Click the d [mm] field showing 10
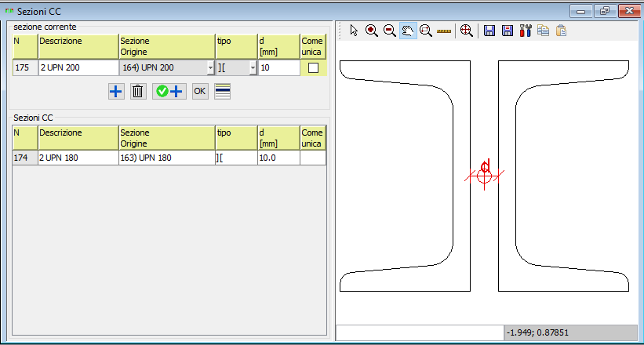 tap(279, 67)
